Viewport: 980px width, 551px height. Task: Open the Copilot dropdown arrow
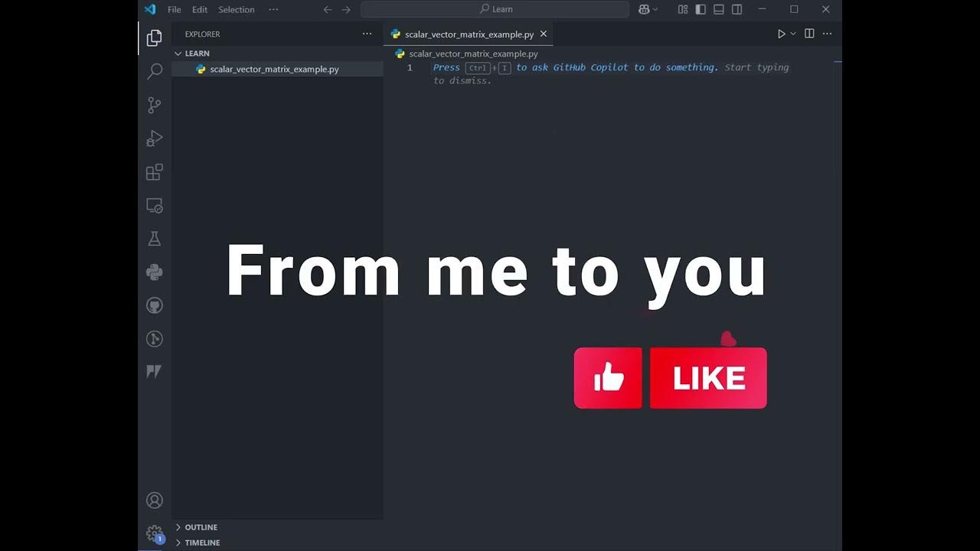point(655,9)
